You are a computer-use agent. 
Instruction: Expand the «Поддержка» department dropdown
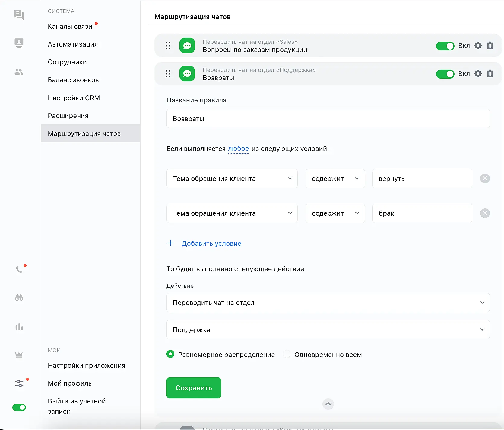pos(328,330)
